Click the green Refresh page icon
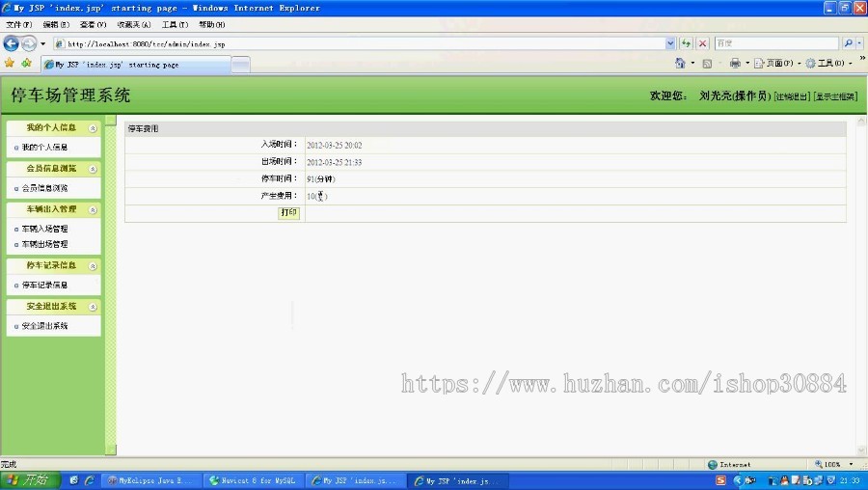This screenshot has height=490, width=868. pyautogui.click(x=686, y=43)
